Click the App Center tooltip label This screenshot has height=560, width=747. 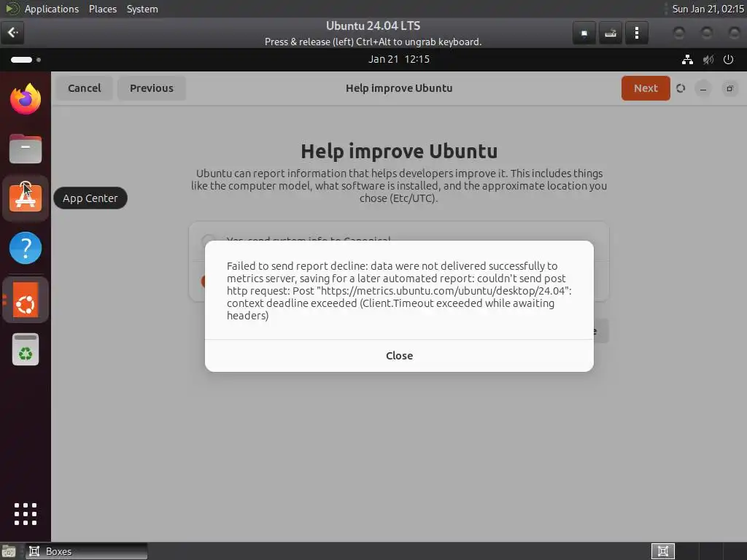coord(90,198)
